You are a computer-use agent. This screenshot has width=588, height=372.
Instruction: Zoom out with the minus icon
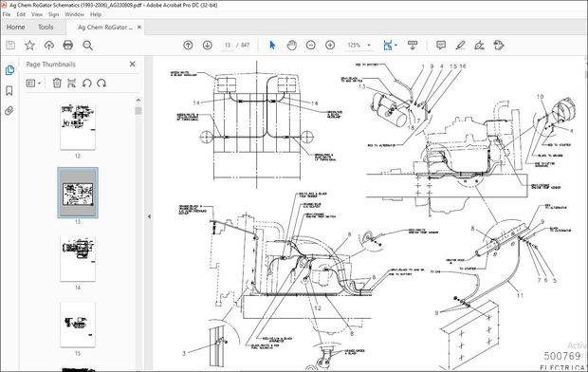coord(310,45)
